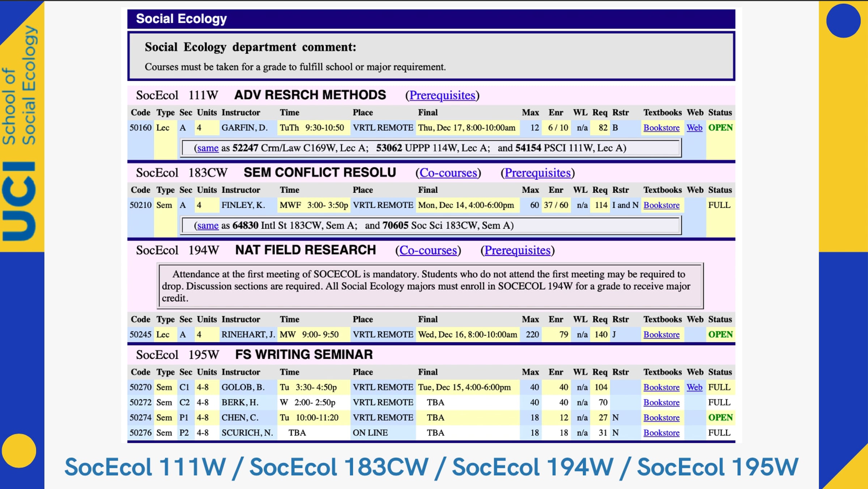Click ADV RESRCH METHODS course title
Image resolution: width=868 pixels, height=489 pixels.
(310, 95)
